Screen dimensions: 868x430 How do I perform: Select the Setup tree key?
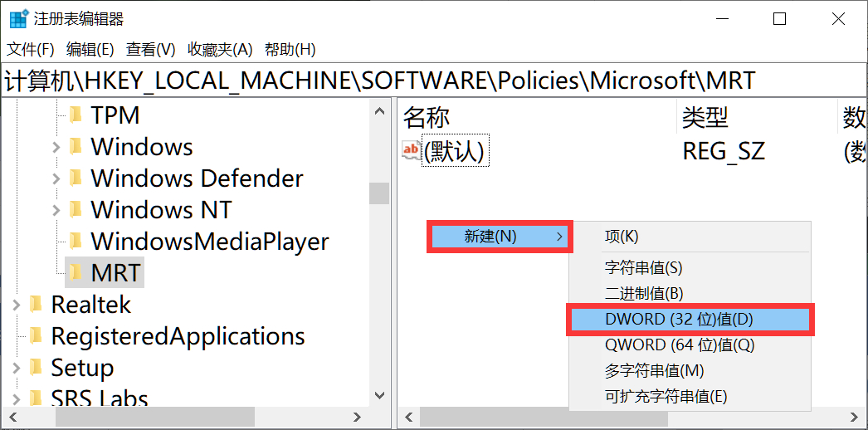pyautogui.click(x=82, y=368)
